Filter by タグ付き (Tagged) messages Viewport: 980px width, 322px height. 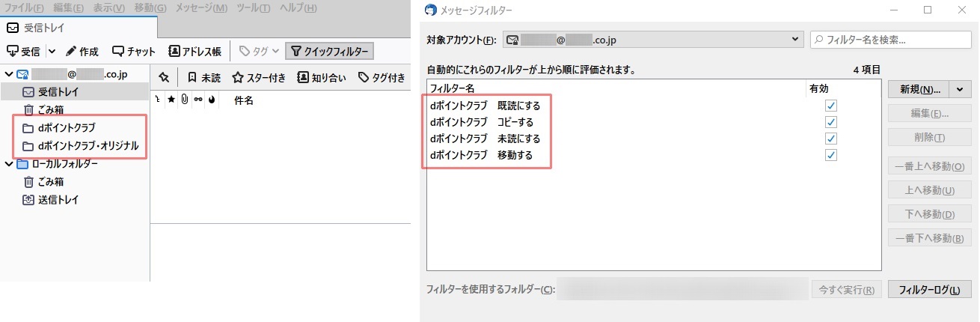coord(381,77)
